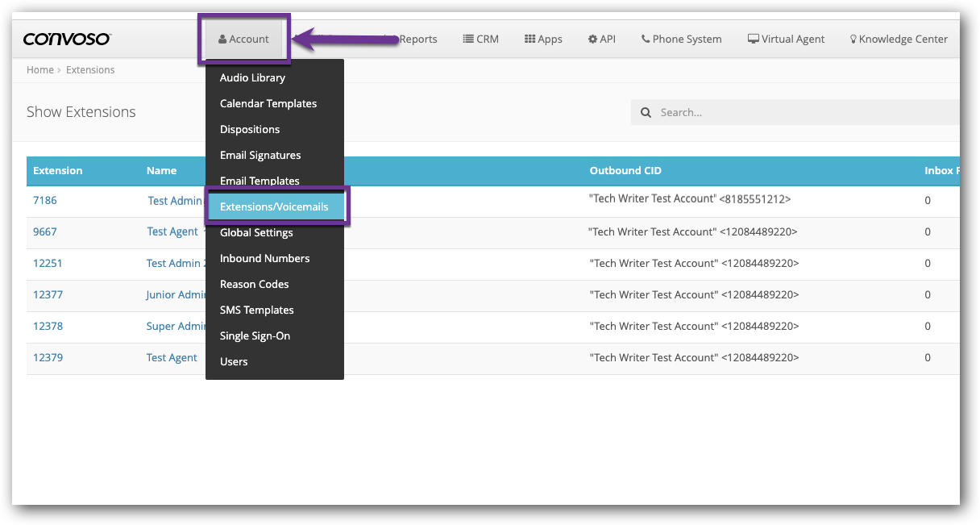Select Extensions/Voicemails from the menu
The height and width of the screenshot is (525, 980).
coord(275,206)
